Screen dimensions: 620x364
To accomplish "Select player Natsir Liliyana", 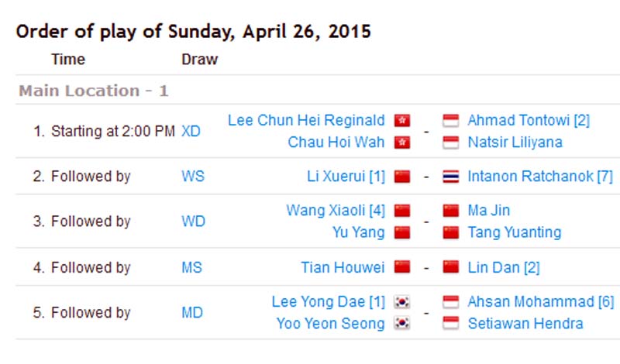I will tap(515, 143).
